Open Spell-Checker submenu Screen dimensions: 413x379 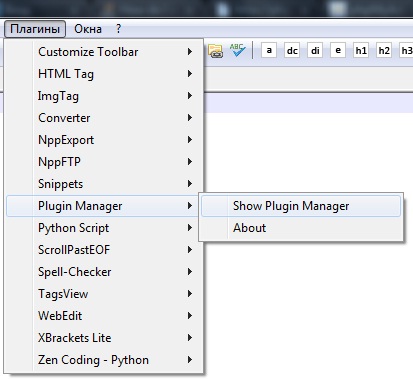(x=104, y=272)
